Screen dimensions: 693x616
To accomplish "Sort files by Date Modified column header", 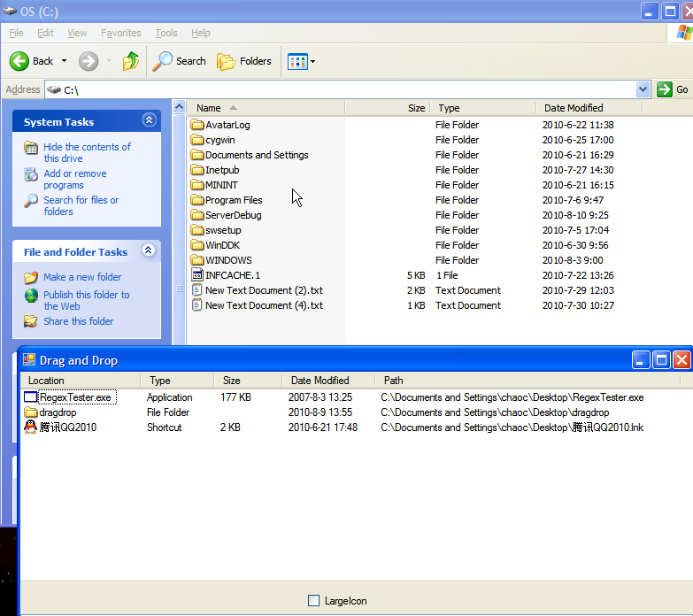I will coord(573,108).
